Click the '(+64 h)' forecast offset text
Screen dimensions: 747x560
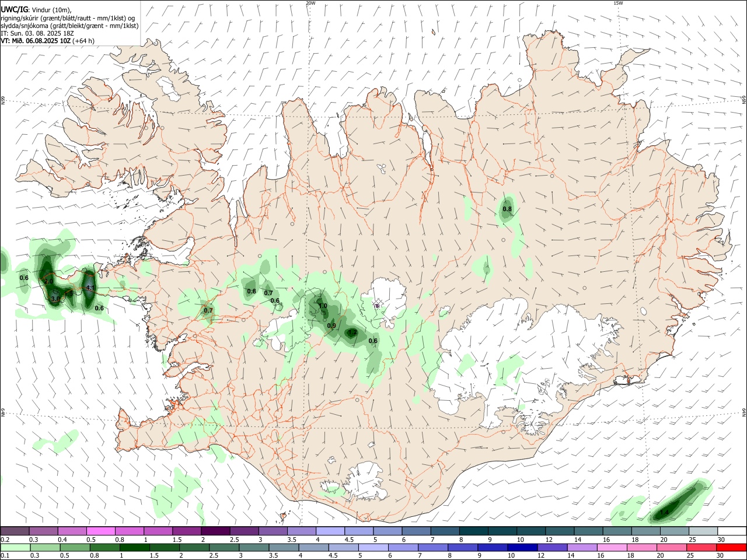pos(84,41)
